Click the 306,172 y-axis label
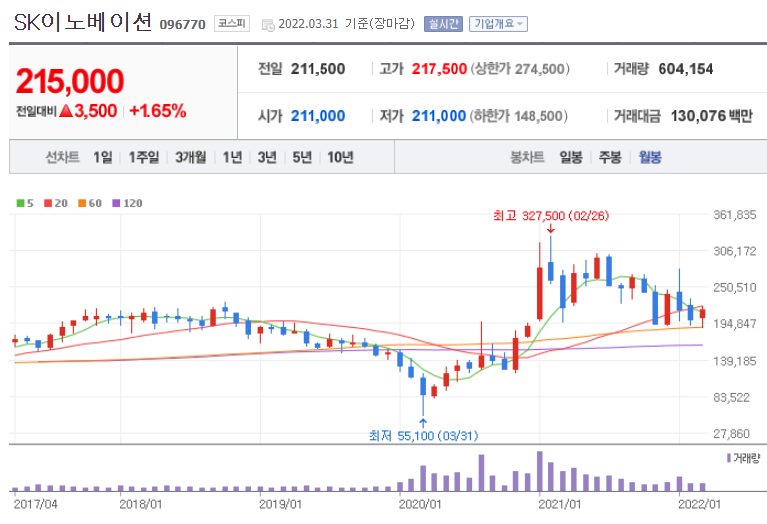Viewport: 767px width, 524px height. 735,251
